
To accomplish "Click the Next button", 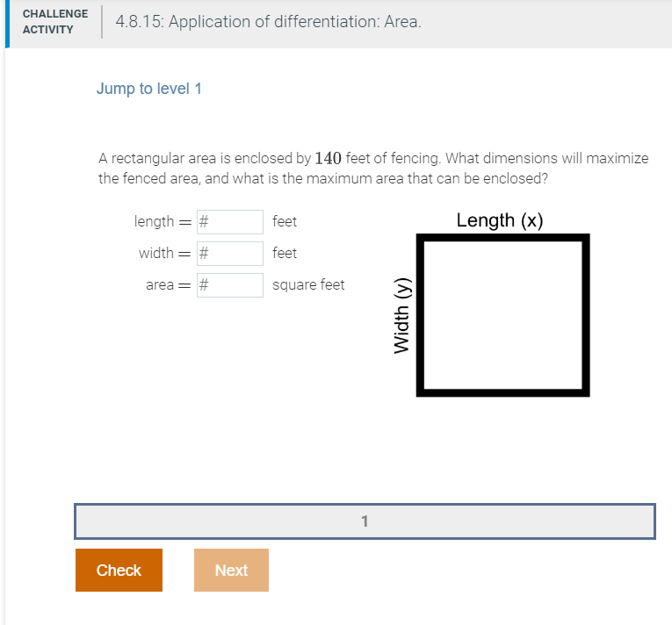I will coord(231,571).
